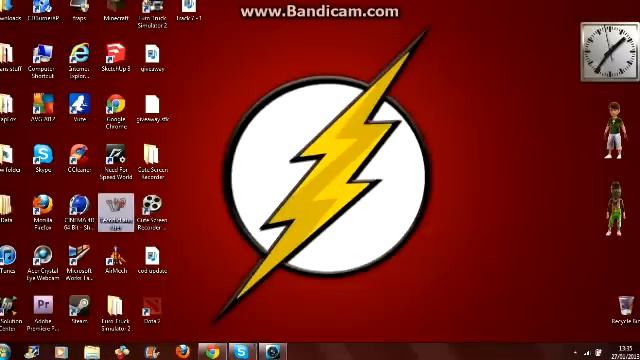Open the HP Solution Center shortcut
This screenshot has width=640, height=360.
coord(8,313)
